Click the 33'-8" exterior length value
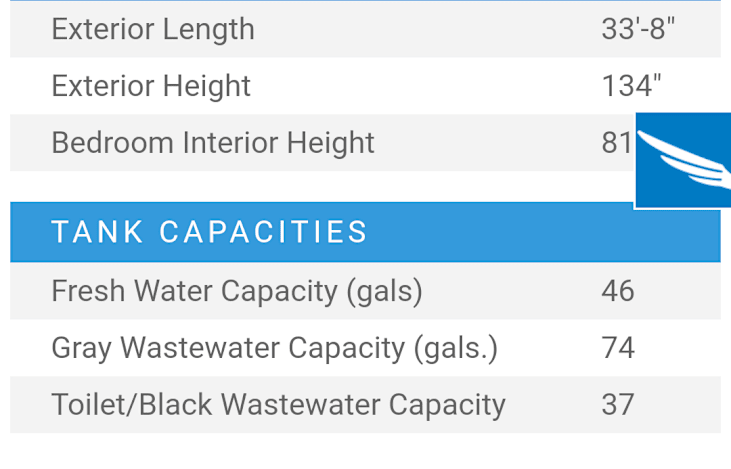Screen dimensions: 731x469 click(638, 29)
